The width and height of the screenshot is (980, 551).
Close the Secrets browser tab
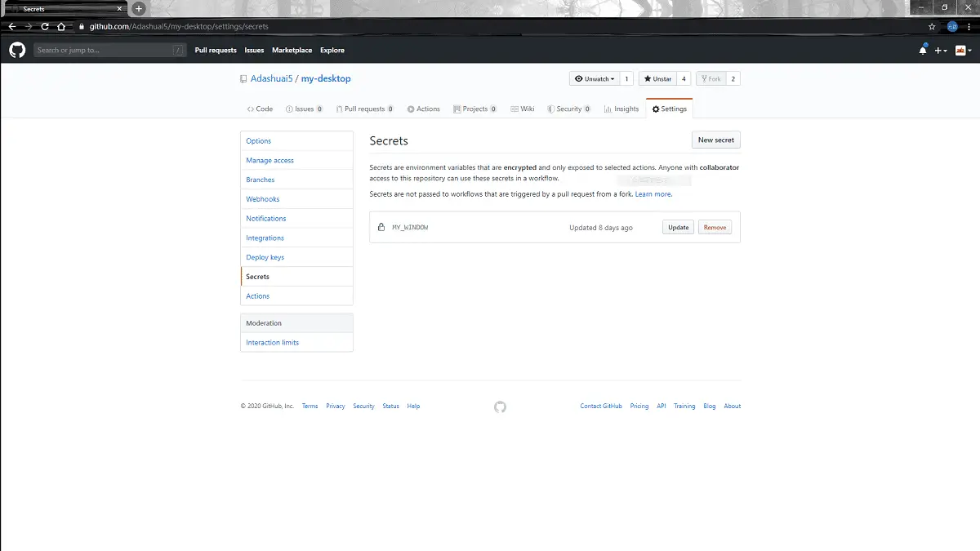[x=121, y=9]
